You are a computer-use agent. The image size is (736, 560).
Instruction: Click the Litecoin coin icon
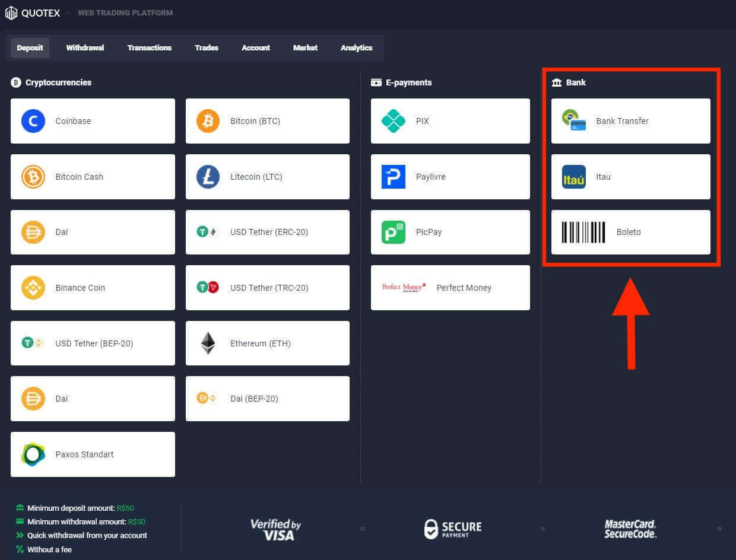208,177
